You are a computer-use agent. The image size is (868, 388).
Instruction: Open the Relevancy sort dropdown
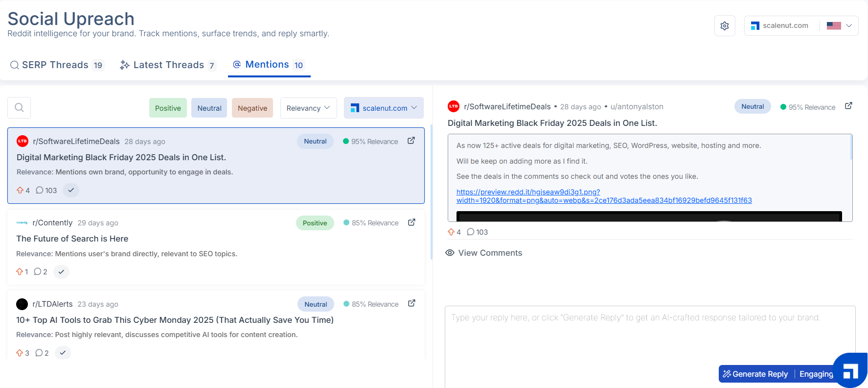pos(309,108)
